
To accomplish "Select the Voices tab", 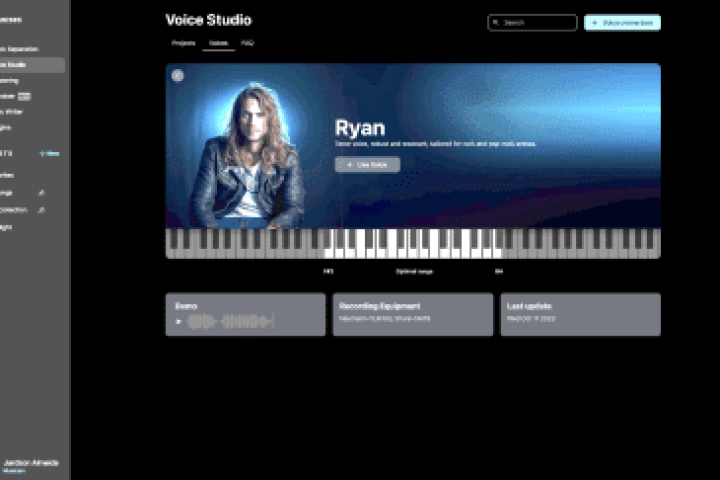I will pyautogui.click(x=216, y=44).
